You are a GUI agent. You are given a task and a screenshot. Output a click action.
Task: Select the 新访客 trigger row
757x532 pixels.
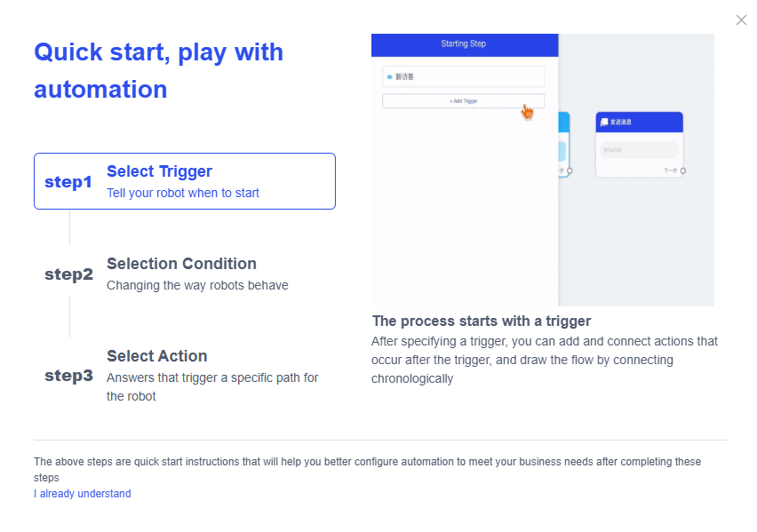click(463, 77)
